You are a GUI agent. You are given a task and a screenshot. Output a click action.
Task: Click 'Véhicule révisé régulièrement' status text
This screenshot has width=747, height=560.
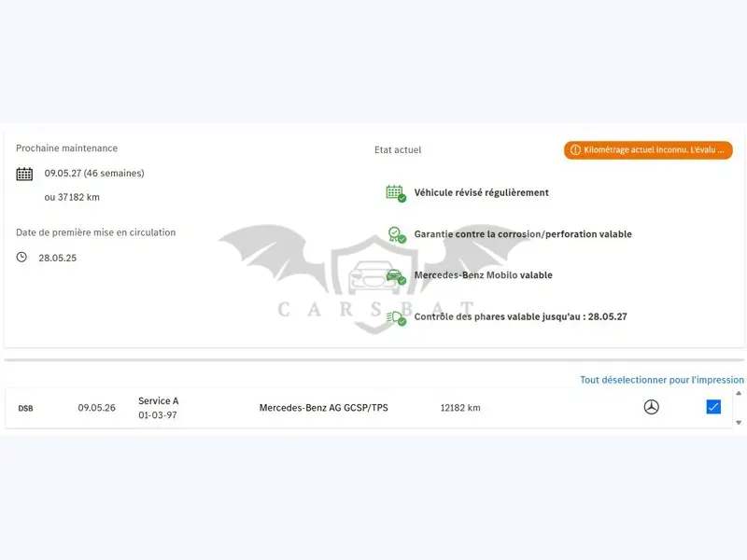(481, 192)
